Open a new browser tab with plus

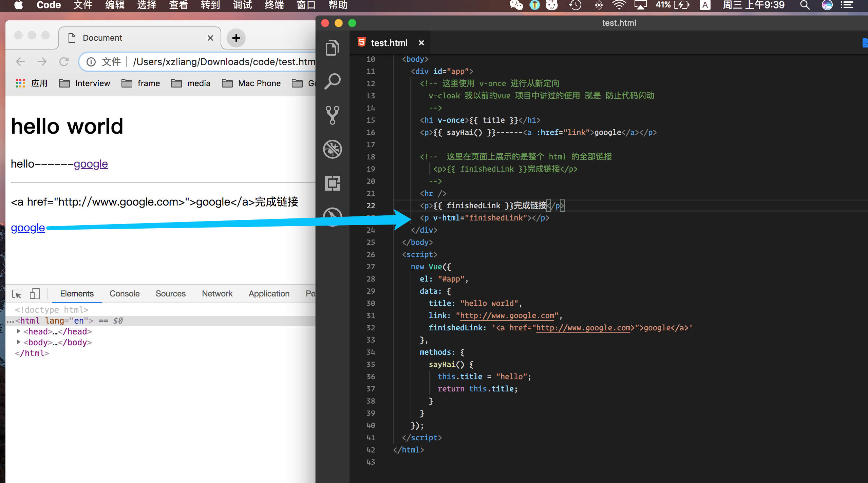pyautogui.click(x=236, y=38)
